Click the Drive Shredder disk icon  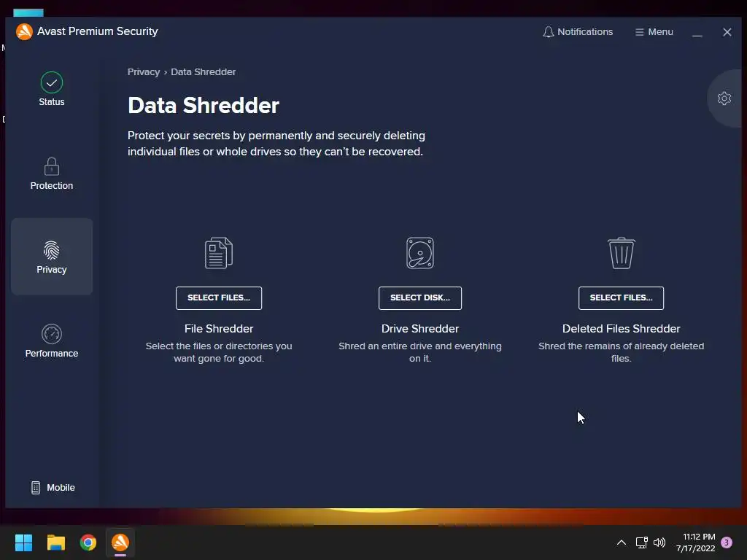pyautogui.click(x=420, y=253)
